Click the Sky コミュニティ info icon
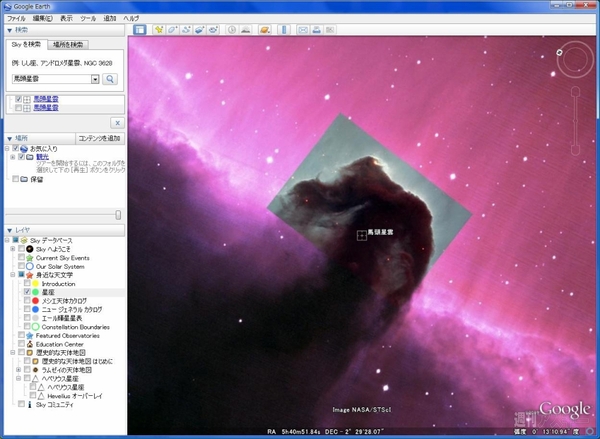Screen dimensions: 600x439 [30, 404]
